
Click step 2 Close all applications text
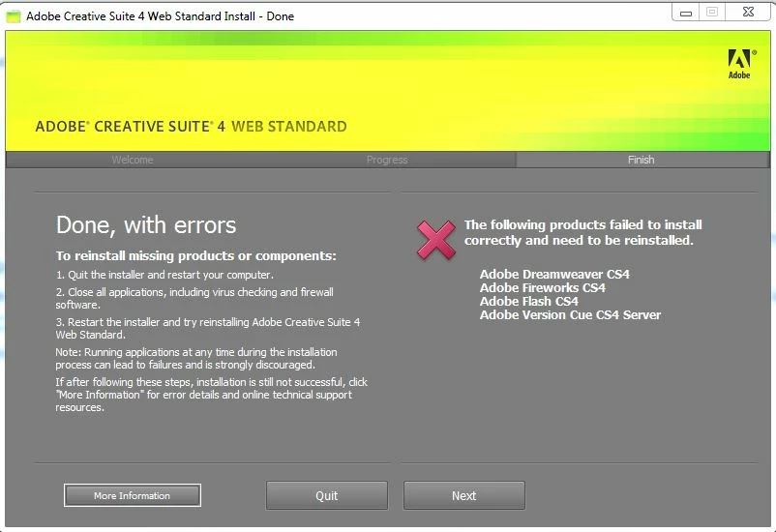pos(194,299)
